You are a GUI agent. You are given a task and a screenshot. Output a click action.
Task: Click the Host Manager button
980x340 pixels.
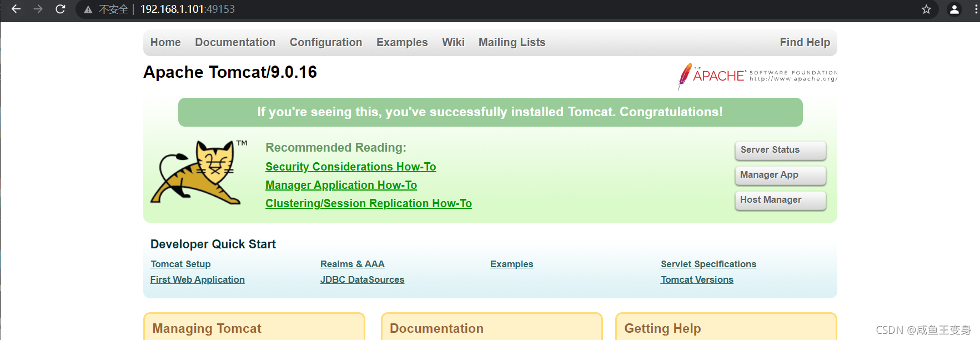780,200
